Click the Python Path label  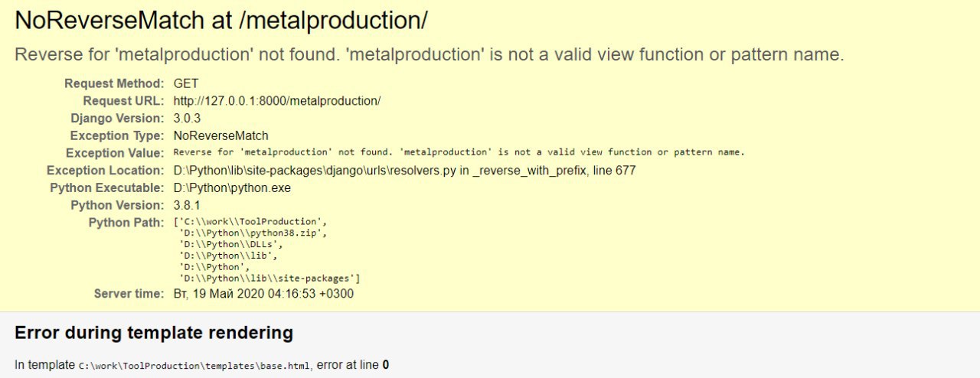coord(126,223)
